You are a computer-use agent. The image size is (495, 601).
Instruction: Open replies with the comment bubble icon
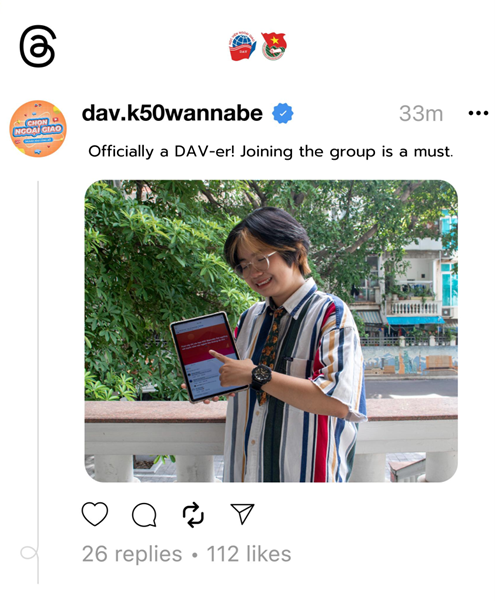click(x=144, y=514)
